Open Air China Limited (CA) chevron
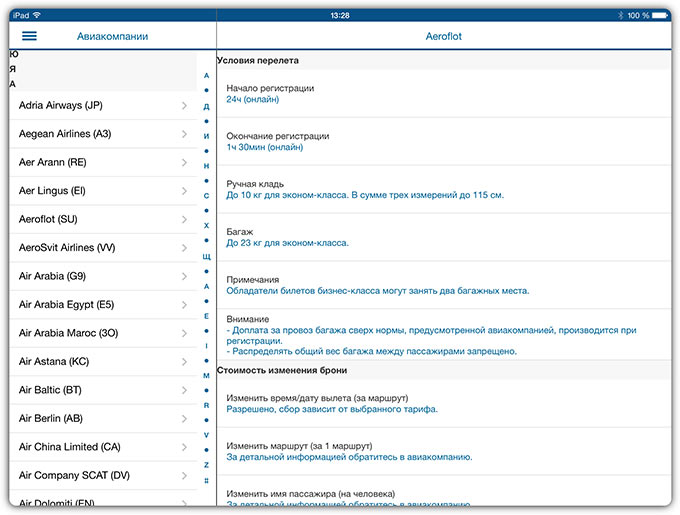Screen dimensions: 680x515 click(x=184, y=447)
